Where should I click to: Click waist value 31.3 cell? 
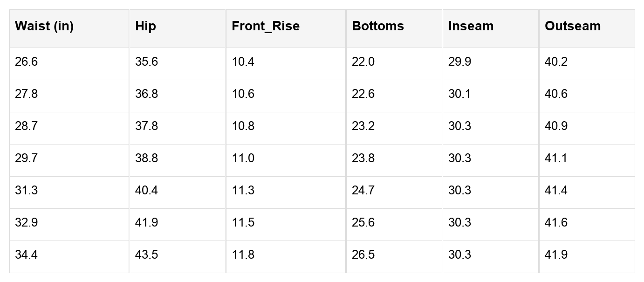point(69,193)
